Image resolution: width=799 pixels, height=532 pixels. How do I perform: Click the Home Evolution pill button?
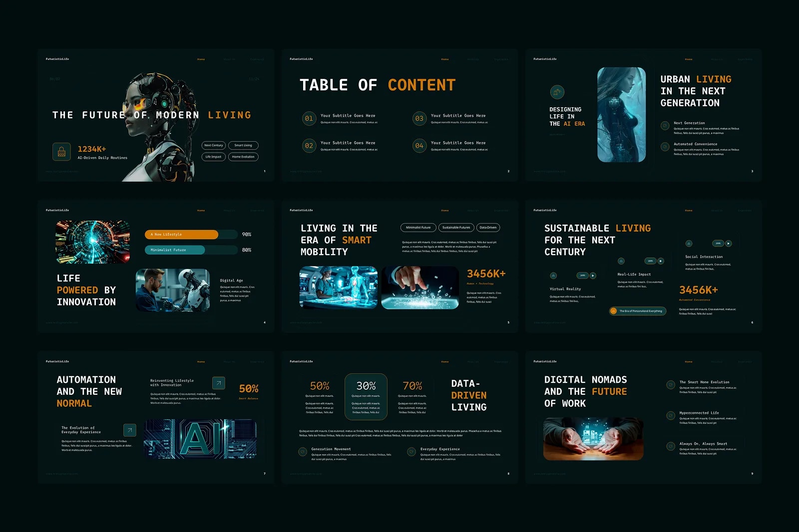point(243,157)
